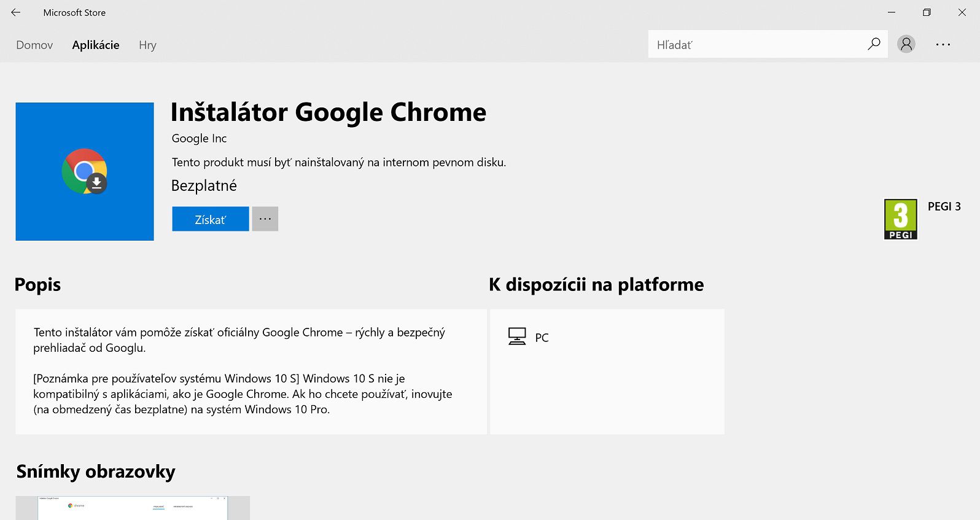Select the Aplikácie tab
The height and width of the screenshot is (520, 980).
click(x=96, y=45)
